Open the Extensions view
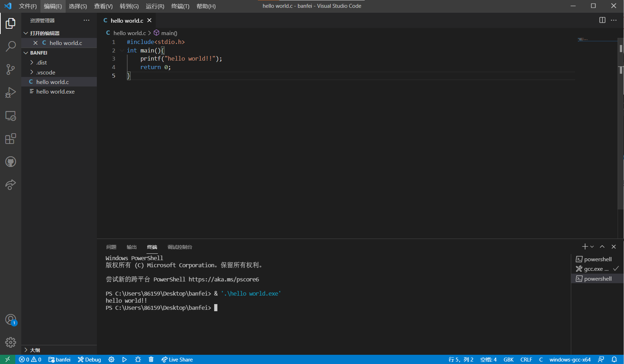 tap(10, 139)
